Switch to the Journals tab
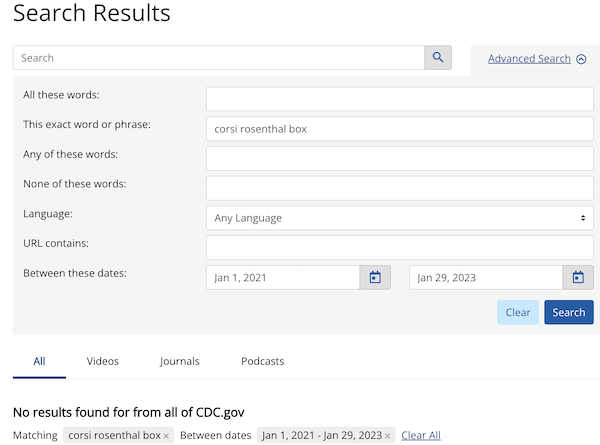The width and height of the screenshot is (600, 445). [x=180, y=361]
